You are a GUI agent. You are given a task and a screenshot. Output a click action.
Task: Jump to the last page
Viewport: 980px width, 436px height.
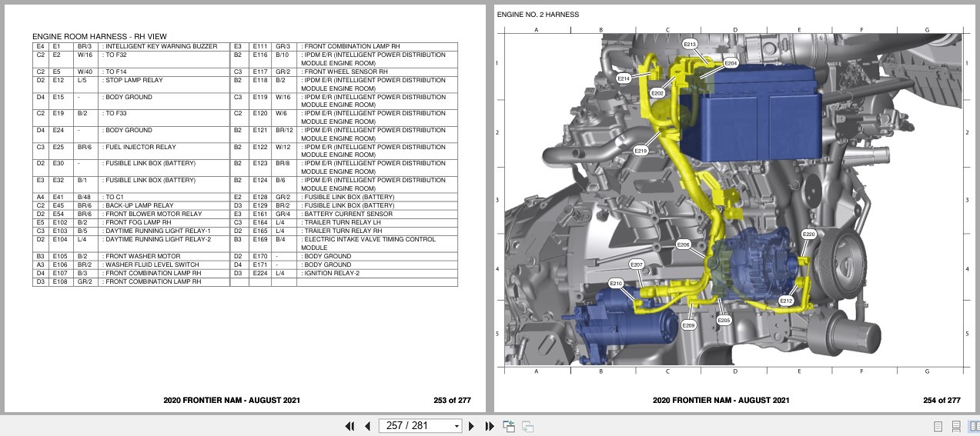(x=490, y=426)
